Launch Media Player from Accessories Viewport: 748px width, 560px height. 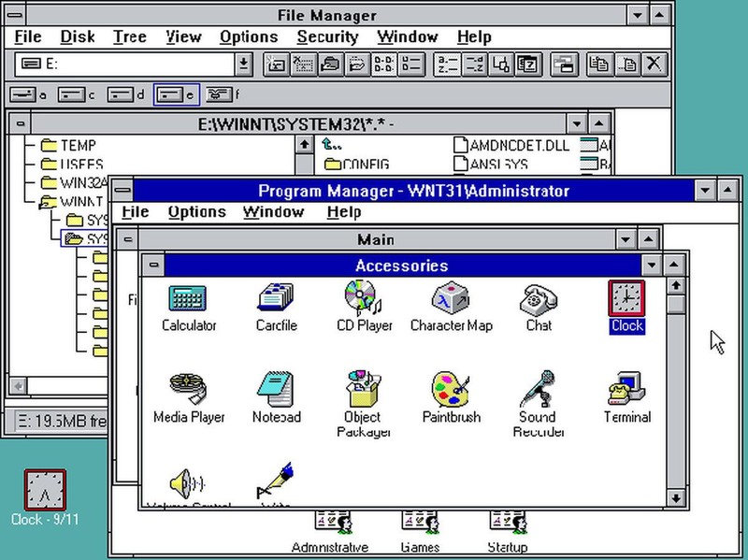(189, 388)
